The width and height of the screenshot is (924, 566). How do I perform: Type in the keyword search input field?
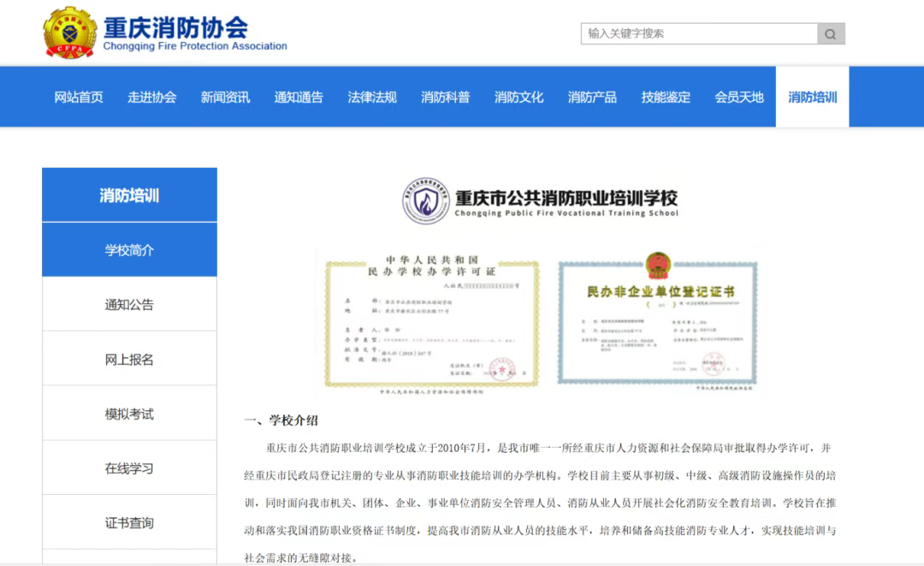tap(698, 34)
